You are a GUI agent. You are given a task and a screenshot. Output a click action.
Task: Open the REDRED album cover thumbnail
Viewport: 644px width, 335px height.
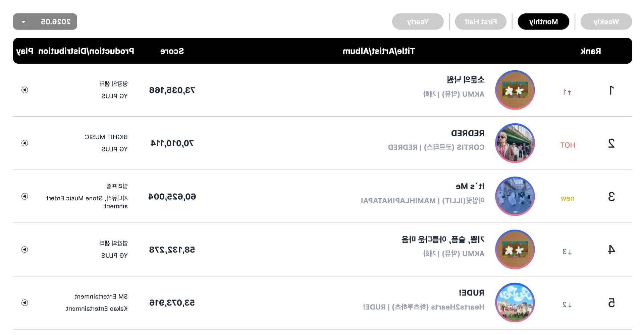(x=515, y=143)
